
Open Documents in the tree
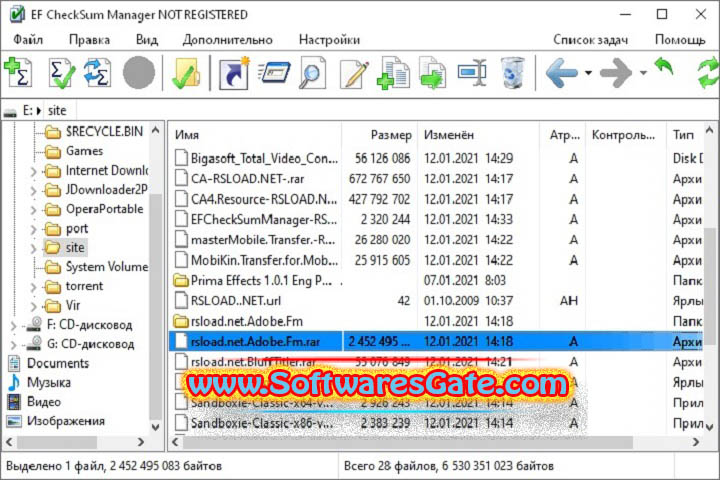(x=48, y=363)
